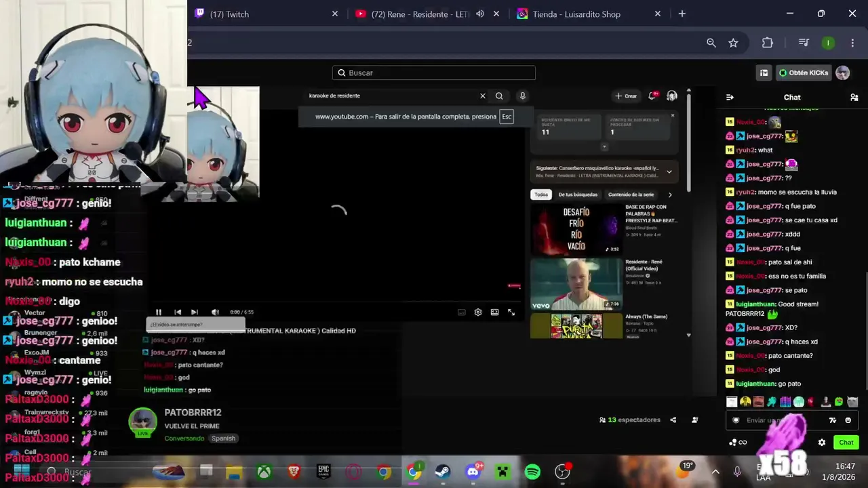
Task: Switch to the Rene - Residente YouTube tab
Action: [x=427, y=14]
